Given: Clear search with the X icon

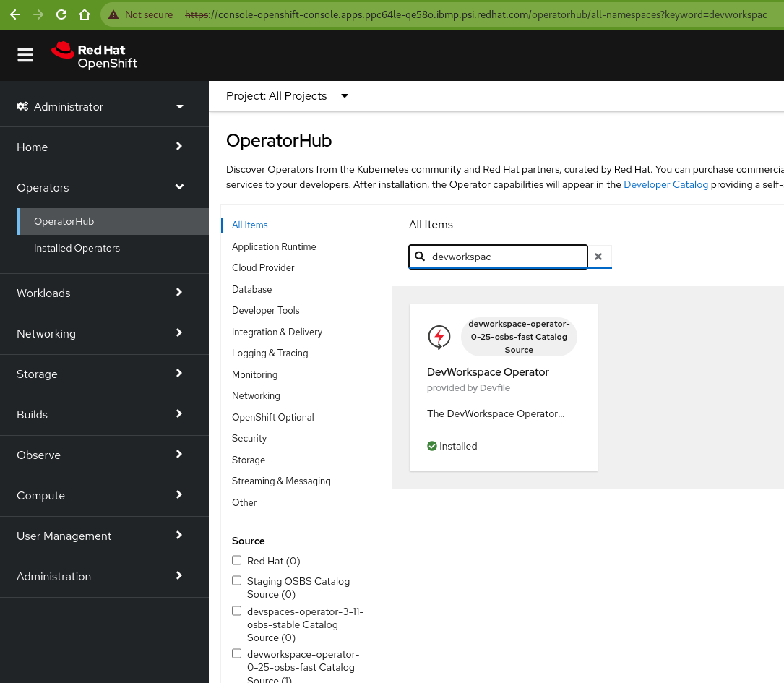Looking at the screenshot, I should [x=598, y=257].
